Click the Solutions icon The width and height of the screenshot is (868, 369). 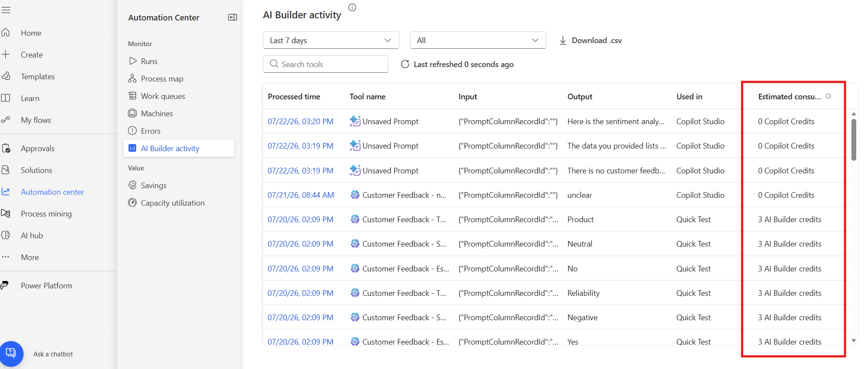pos(6,170)
